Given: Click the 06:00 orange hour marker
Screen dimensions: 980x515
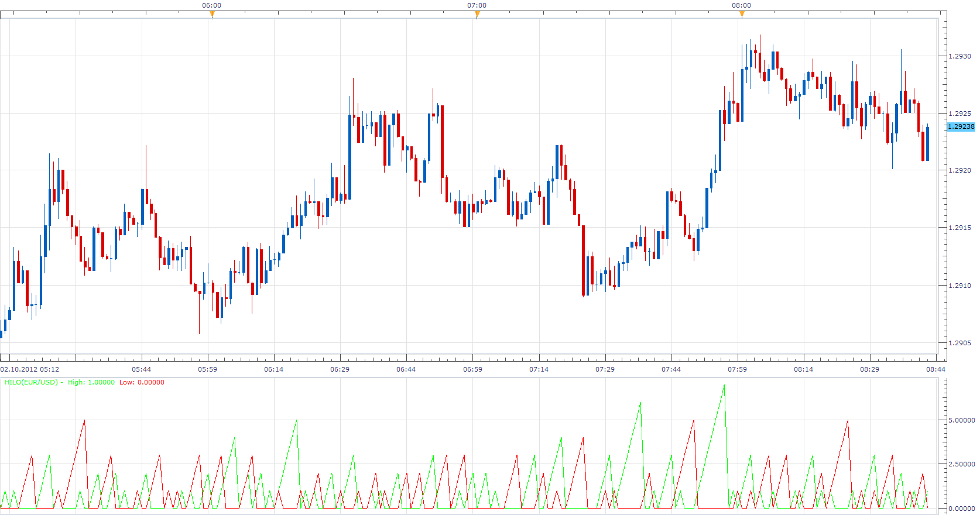Looking at the screenshot, I should (212, 14).
